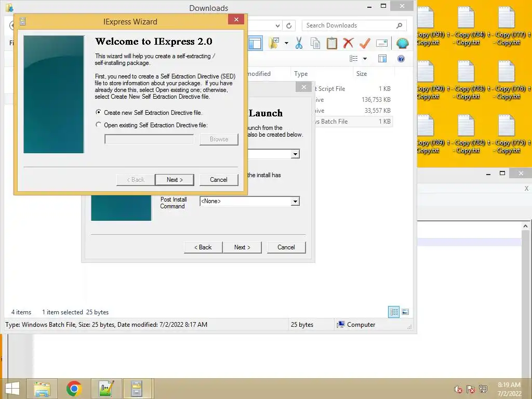Viewport: 532px width, 399px height.
Task: Click the Paste clipboard icon
Action: pyautogui.click(x=332, y=43)
